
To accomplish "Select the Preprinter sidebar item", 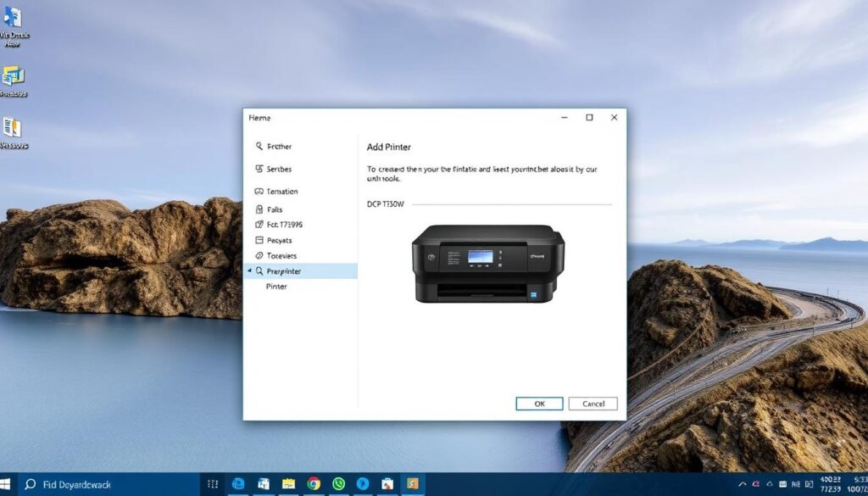I will (x=284, y=271).
